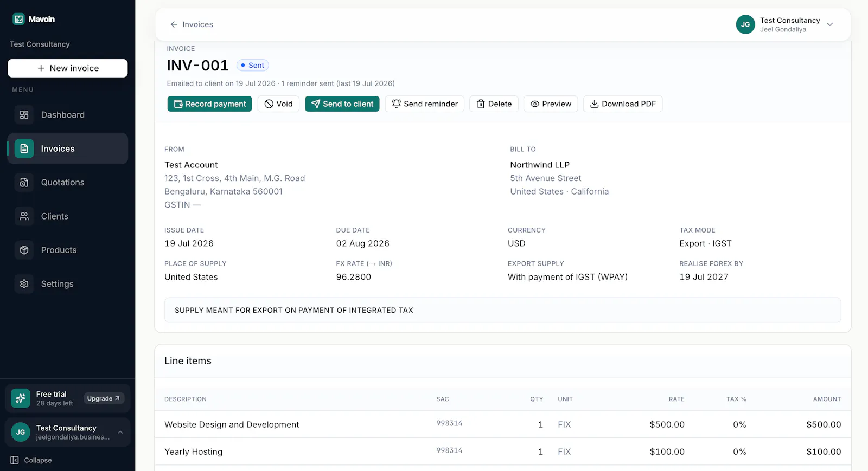This screenshot has height=471, width=868.
Task: Click Place of supply value United States
Action: pyautogui.click(x=191, y=277)
